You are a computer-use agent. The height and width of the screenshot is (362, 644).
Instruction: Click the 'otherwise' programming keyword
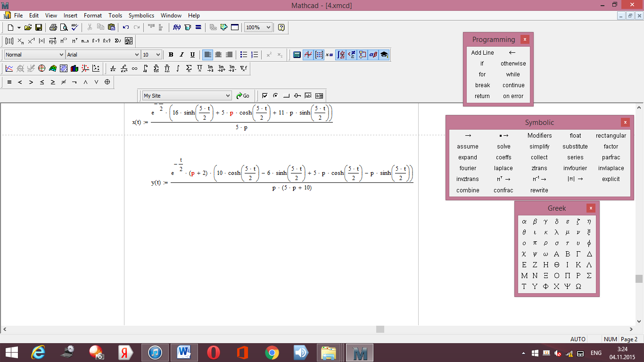point(513,64)
